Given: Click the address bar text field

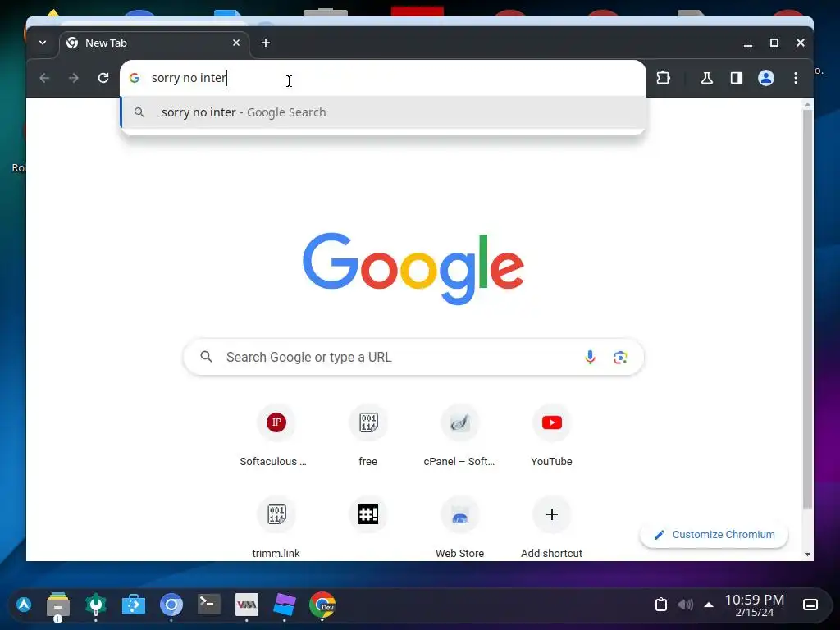Looking at the screenshot, I should tap(383, 78).
